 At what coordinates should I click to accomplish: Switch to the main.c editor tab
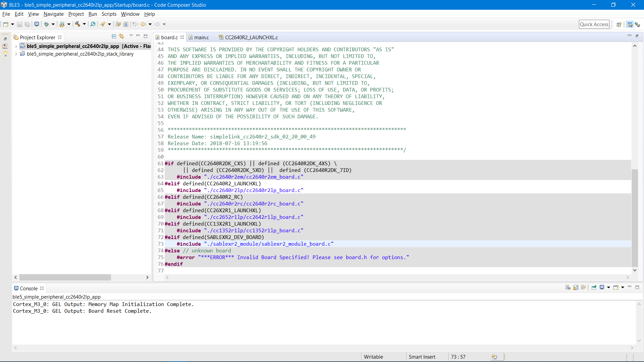pos(201,37)
